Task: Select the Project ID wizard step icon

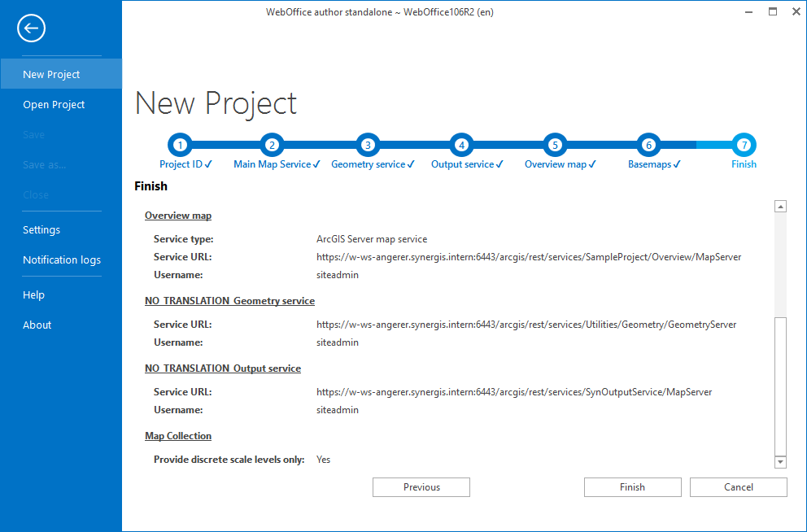Action: point(180,144)
